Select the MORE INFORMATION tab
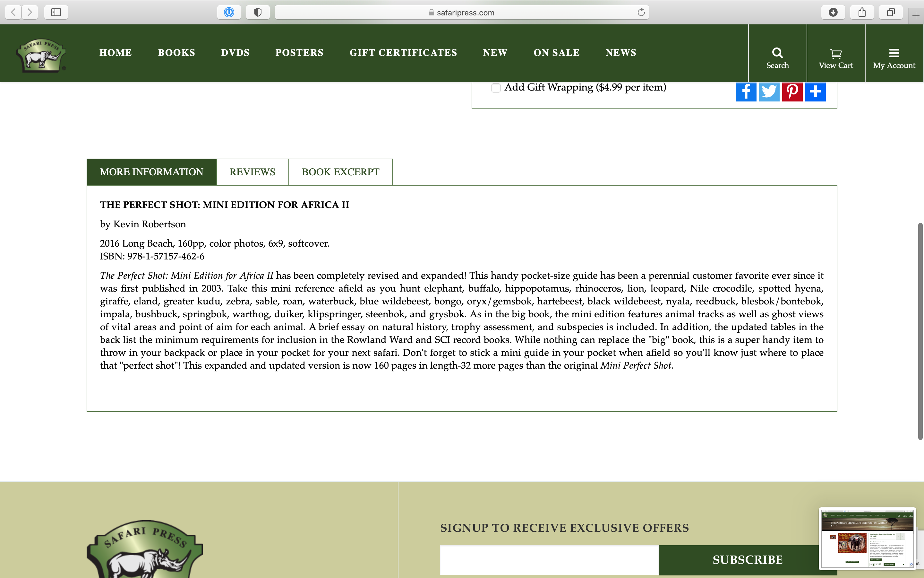 click(151, 172)
